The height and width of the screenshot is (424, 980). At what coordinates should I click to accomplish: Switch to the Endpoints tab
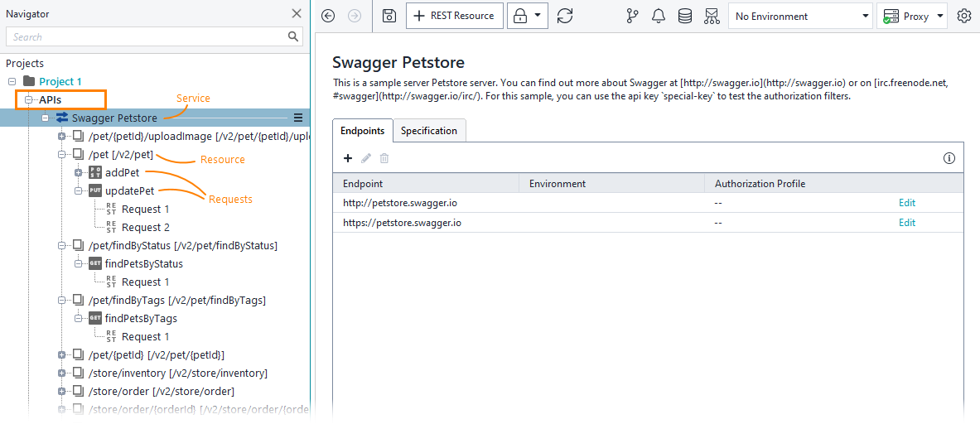(x=363, y=131)
